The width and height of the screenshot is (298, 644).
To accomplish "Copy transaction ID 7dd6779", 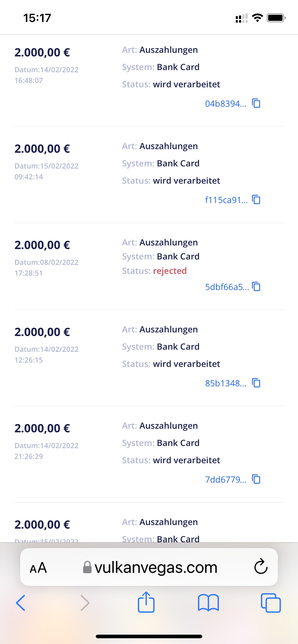I will pyautogui.click(x=256, y=479).
